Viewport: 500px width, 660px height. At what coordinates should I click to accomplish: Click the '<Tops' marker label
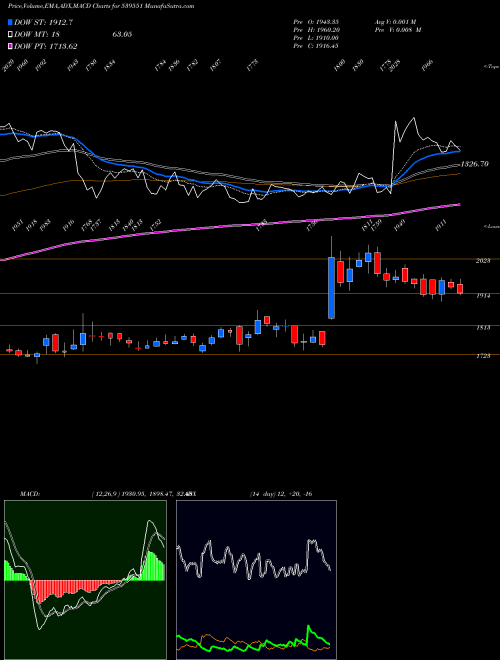click(x=491, y=67)
